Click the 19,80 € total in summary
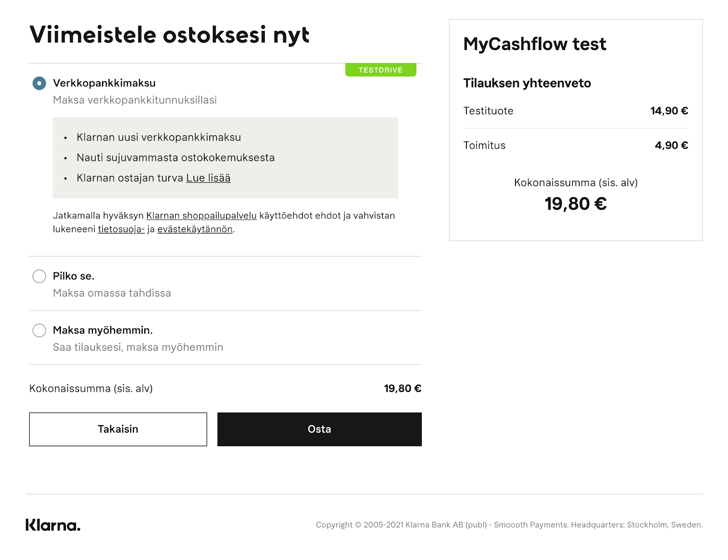Image resolution: width=728 pixels, height=560 pixels. click(576, 204)
